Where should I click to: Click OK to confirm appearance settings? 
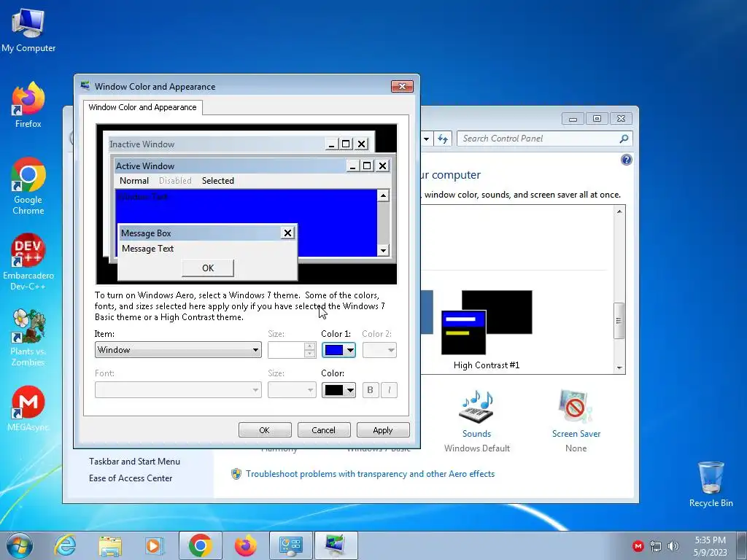(x=265, y=430)
